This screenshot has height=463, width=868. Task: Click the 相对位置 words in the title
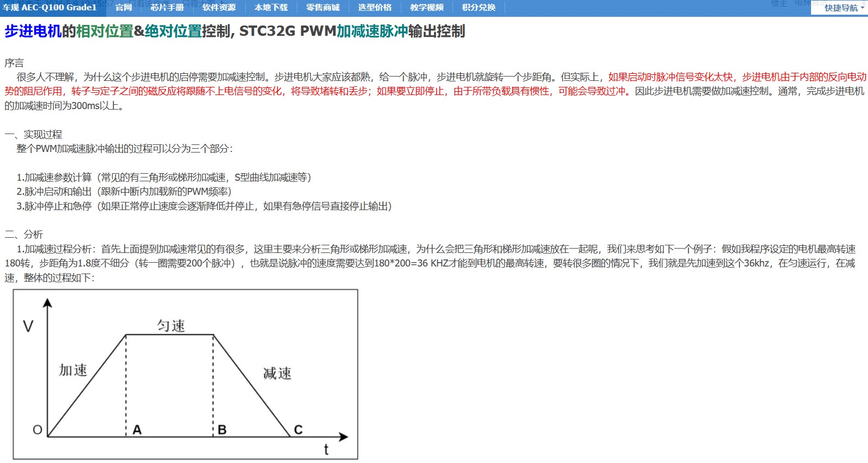pos(105,31)
